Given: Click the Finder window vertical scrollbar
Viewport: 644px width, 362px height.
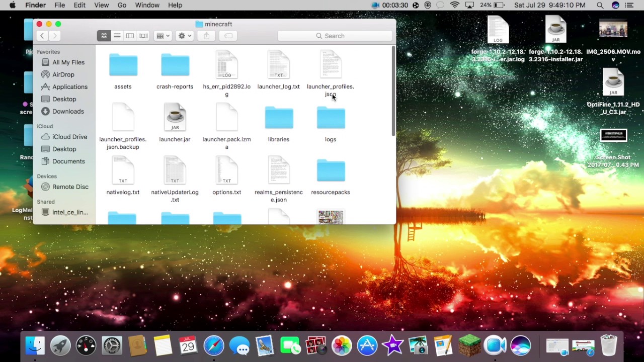Looking at the screenshot, I should pos(393,90).
